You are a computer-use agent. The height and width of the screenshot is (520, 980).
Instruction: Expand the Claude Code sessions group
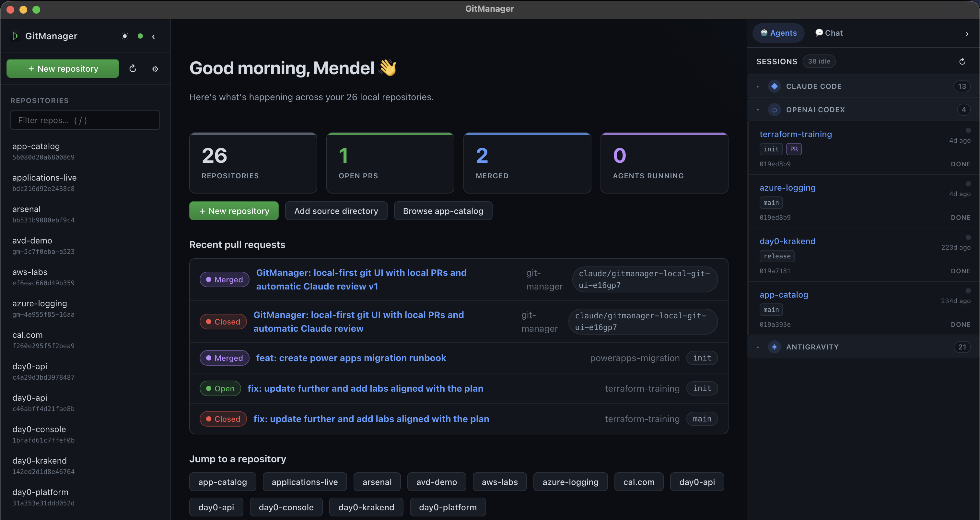[864, 87]
